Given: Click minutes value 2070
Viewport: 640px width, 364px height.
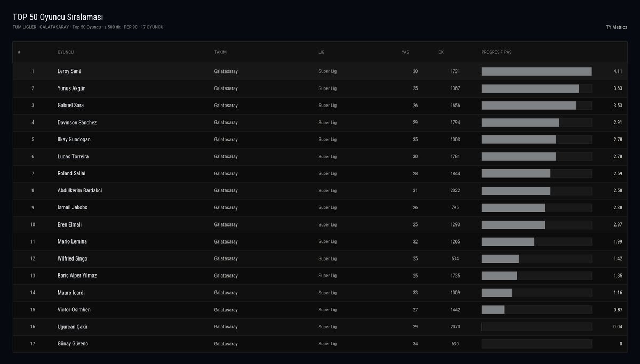Looking at the screenshot, I should coord(455,327).
